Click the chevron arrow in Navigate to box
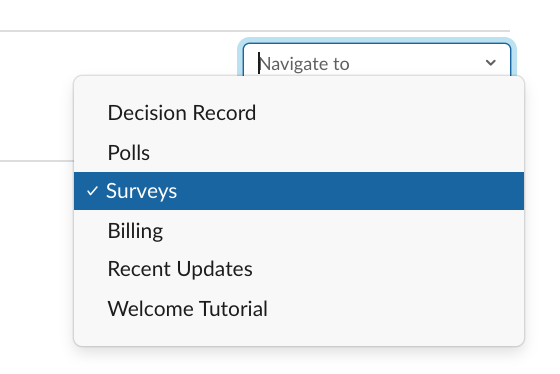The width and height of the screenshot is (560, 374). point(491,63)
